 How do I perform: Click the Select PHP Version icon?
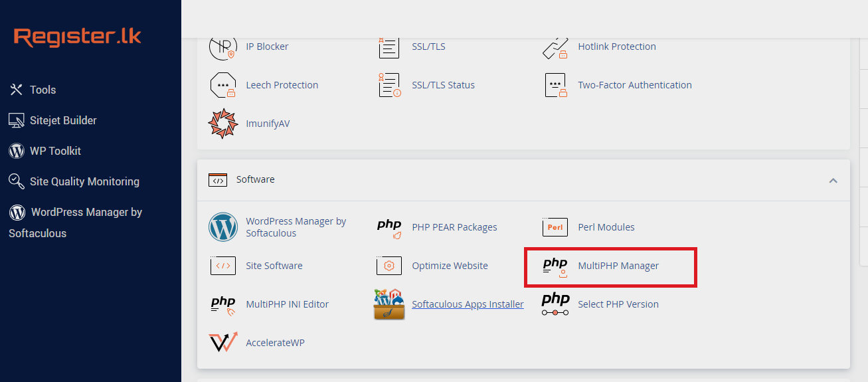[555, 304]
